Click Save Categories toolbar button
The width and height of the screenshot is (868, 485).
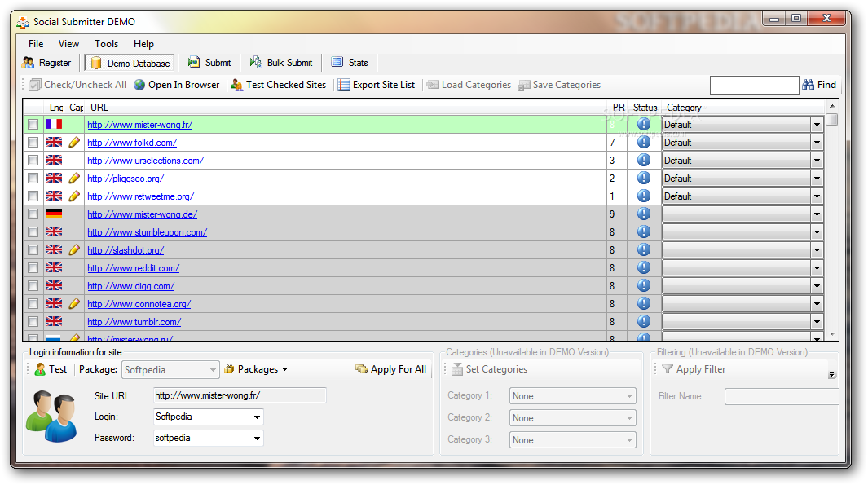pos(559,85)
